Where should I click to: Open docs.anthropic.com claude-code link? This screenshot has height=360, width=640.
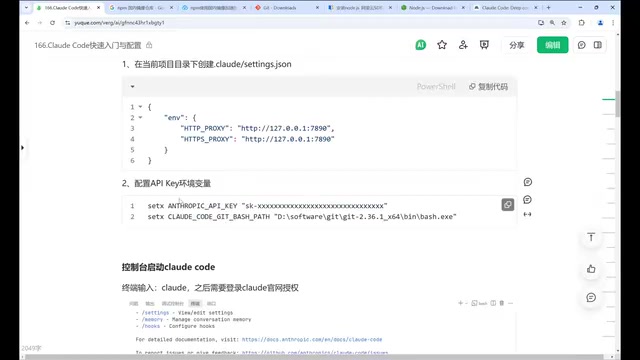(x=312, y=339)
